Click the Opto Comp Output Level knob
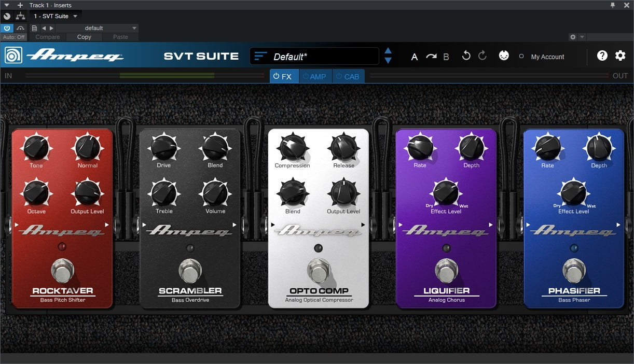 (343, 193)
